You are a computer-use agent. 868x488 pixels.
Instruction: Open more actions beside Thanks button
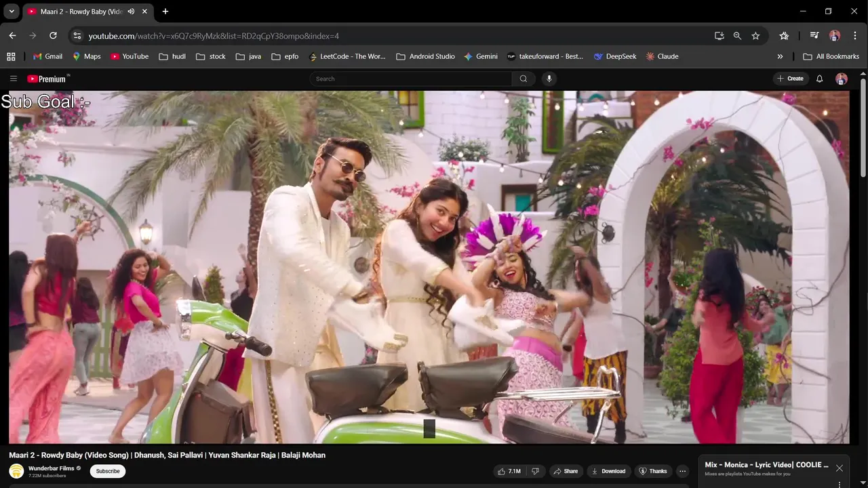click(x=683, y=471)
